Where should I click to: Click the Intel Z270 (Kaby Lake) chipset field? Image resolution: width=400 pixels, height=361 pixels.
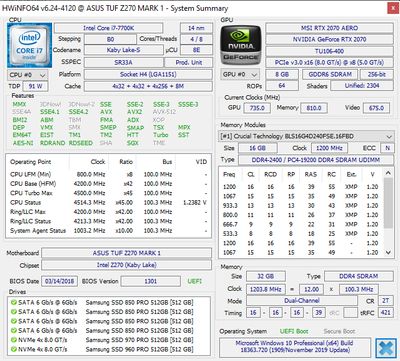[126, 265]
